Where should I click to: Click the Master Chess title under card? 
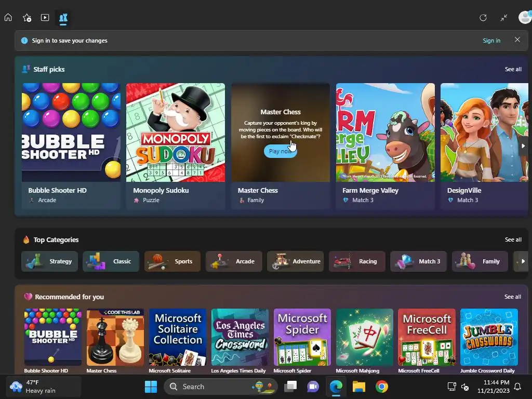coord(258,190)
